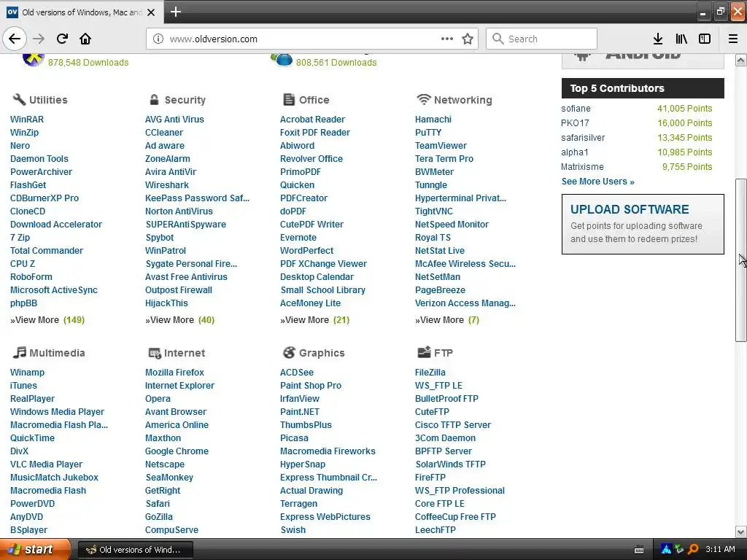The height and width of the screenshot is (560, 747).
Task: Click the 808,561 Downloads text
Action: (336, 63)
